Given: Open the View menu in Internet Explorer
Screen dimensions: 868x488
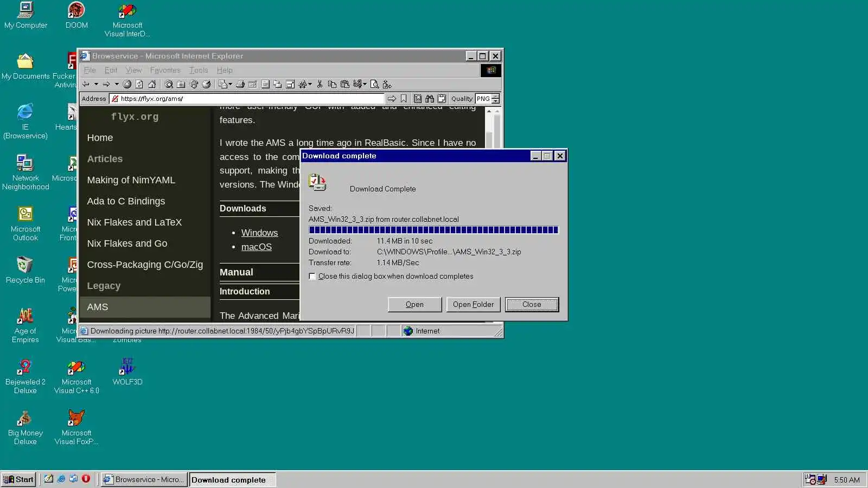Looking at the screenshot, I should tap(133, 70).
